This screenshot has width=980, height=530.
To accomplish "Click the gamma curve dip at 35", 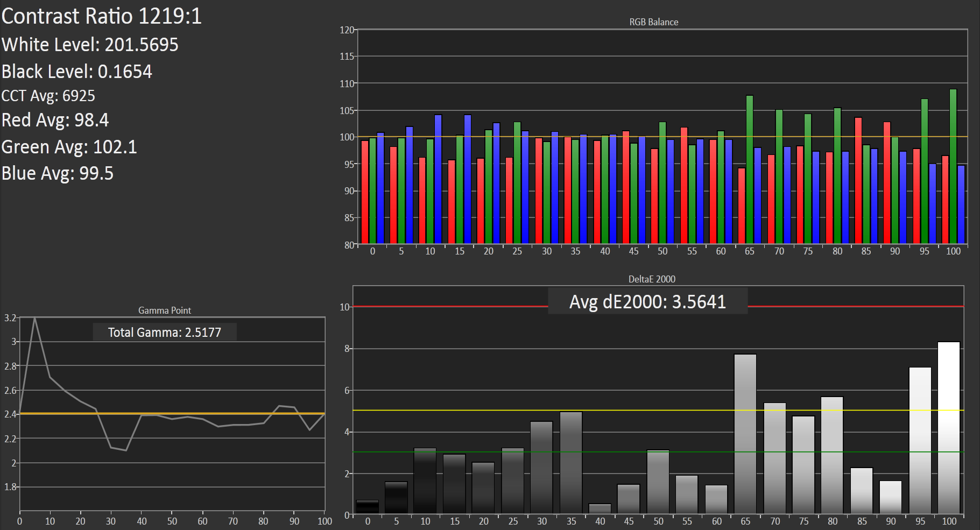I will pyautogui.click(x=126, y=450).
